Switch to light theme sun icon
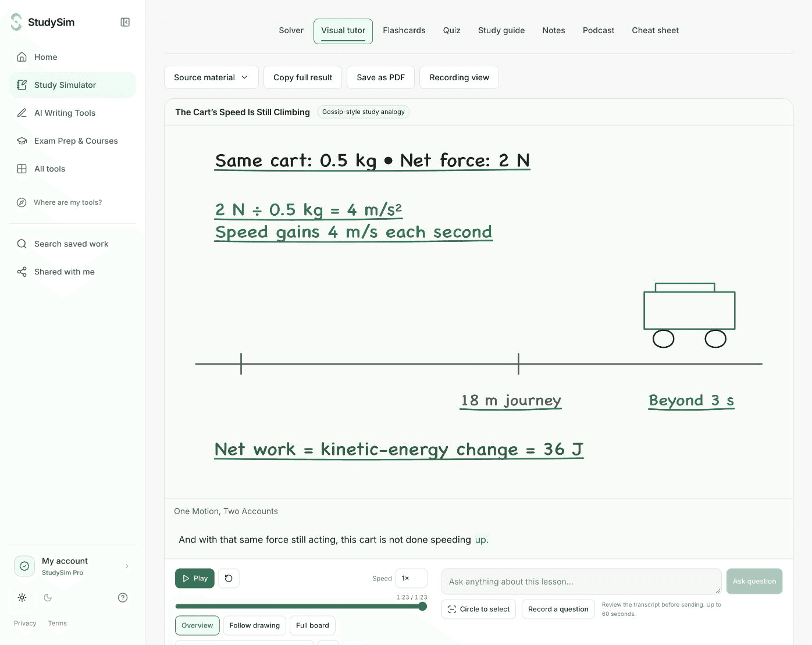Screen dimensions: 812x645 coord(22,597)
